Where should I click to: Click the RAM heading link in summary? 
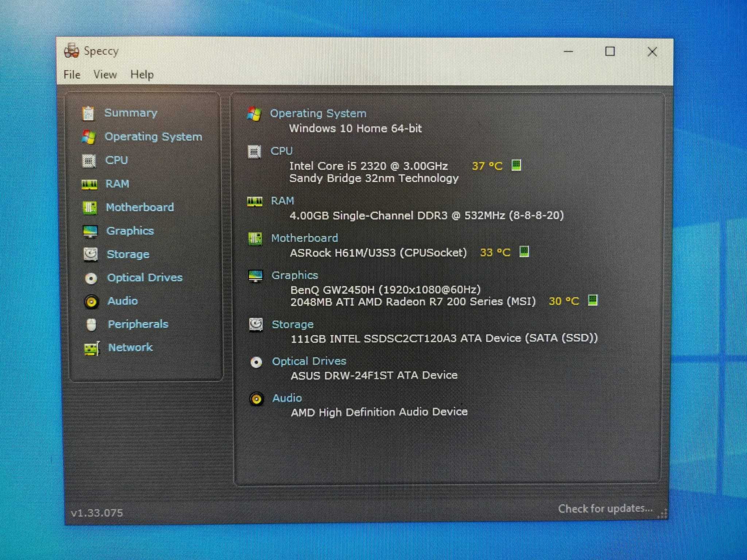coord(282,201)
